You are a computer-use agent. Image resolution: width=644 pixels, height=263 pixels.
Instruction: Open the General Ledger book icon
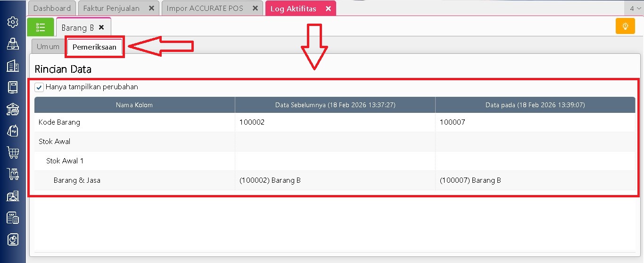13,87
